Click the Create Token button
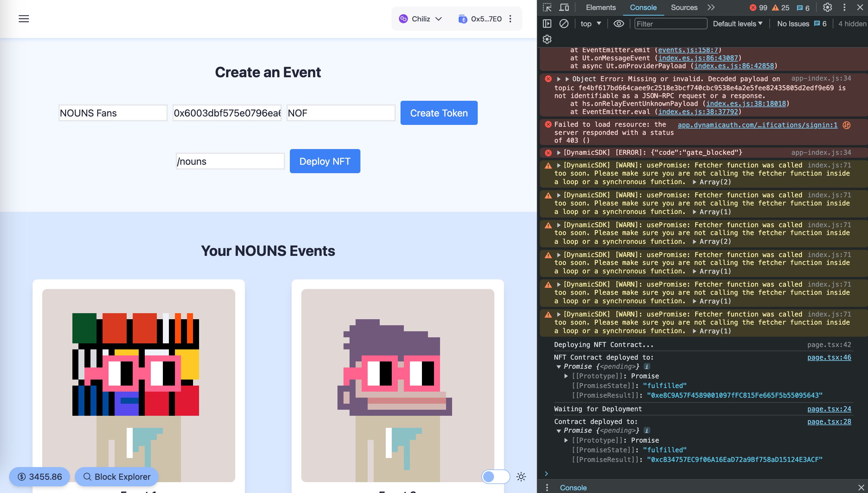The height and width of the screenshot is (493, 868). point(439,113)
